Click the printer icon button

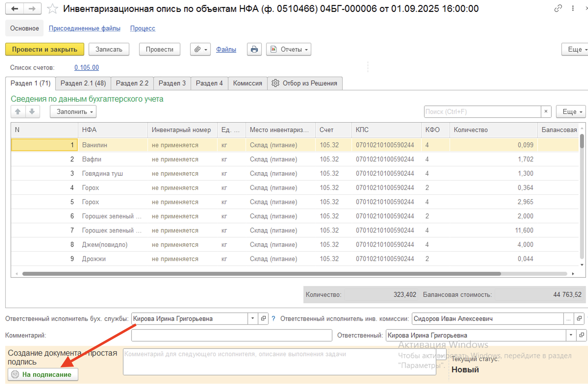click(x=254, y=49)
